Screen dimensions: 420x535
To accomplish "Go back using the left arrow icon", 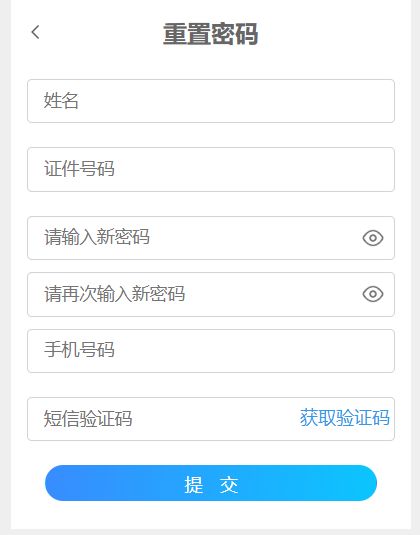I will tap(35, 32).
